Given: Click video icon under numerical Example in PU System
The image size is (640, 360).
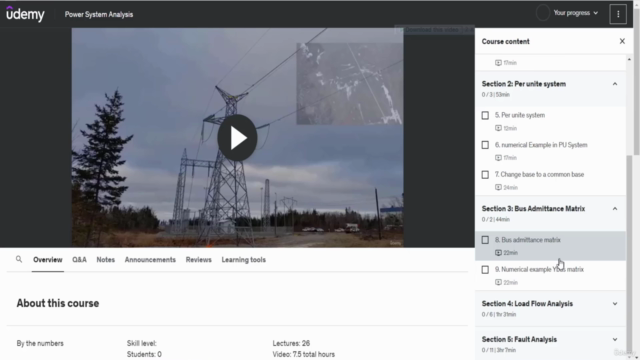Looking at the screenshot, I should (498, 158).
